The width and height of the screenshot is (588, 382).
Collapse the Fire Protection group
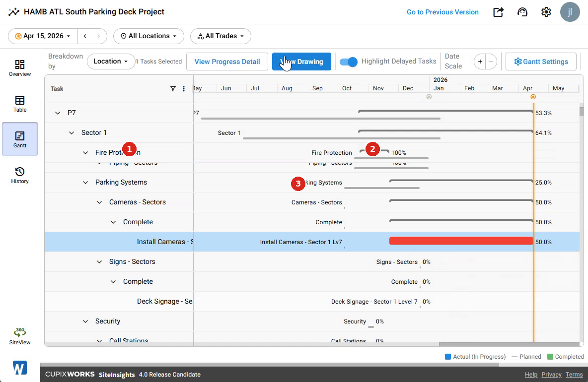tap(85, 152)
